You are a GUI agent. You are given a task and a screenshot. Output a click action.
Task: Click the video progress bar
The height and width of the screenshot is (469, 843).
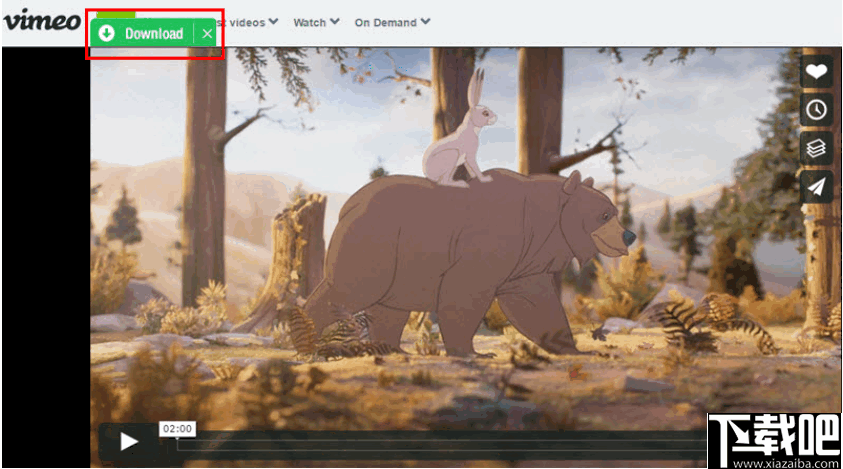pos(441,443)
